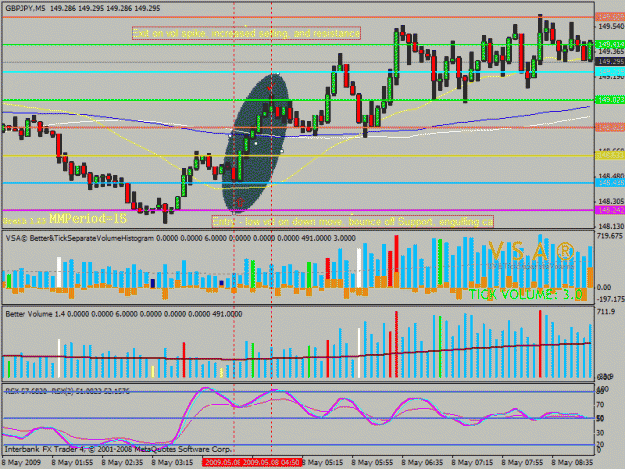The image size is (625, 469).
Task: Select the green 149.023 price tag
Action: tap(610, 100)
